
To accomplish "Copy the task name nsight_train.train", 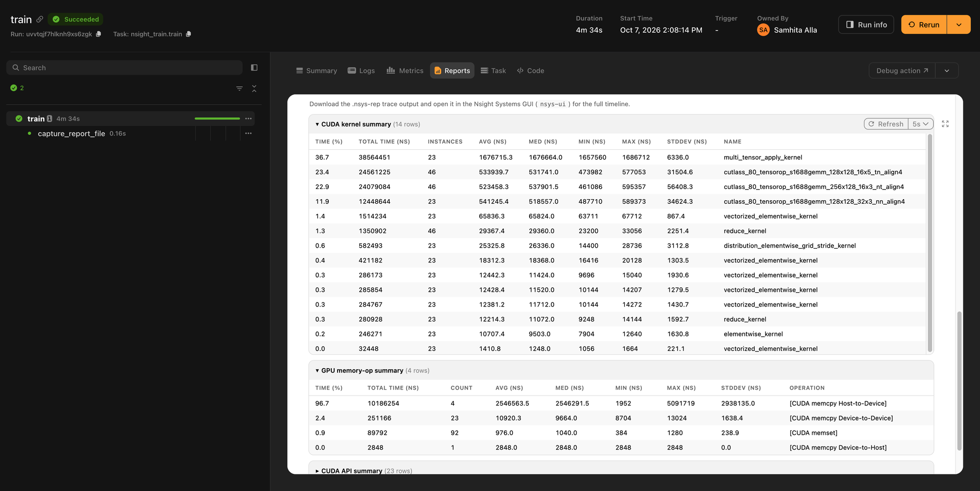I will (189, 34).
